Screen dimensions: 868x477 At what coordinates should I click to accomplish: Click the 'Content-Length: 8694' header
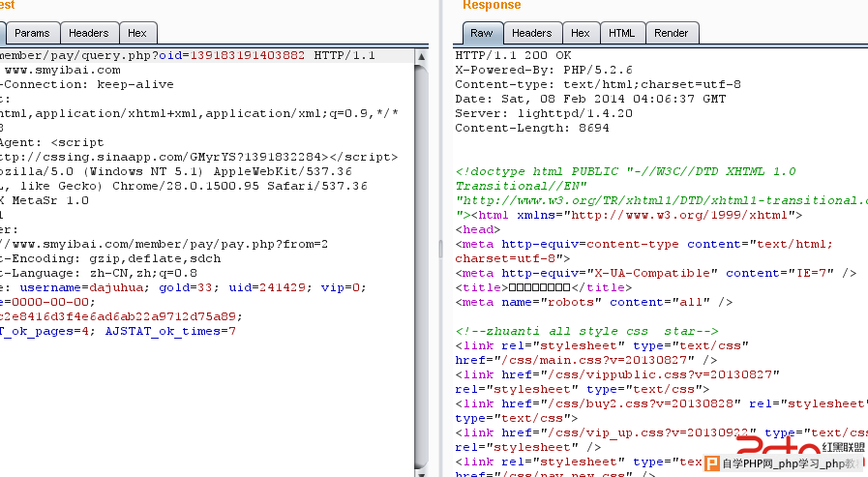532,128
